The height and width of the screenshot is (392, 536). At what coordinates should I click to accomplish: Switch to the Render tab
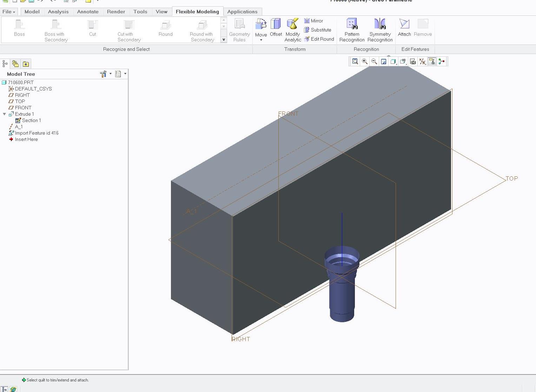pyautogui.click(x=116, y=12)
